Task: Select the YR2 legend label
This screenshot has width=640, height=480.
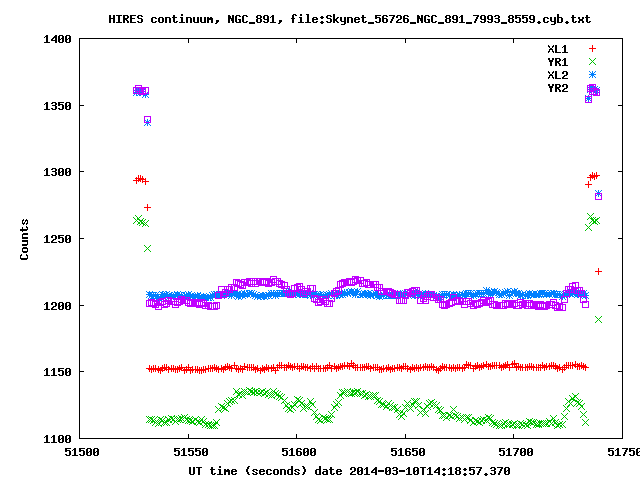Action: 558,88
